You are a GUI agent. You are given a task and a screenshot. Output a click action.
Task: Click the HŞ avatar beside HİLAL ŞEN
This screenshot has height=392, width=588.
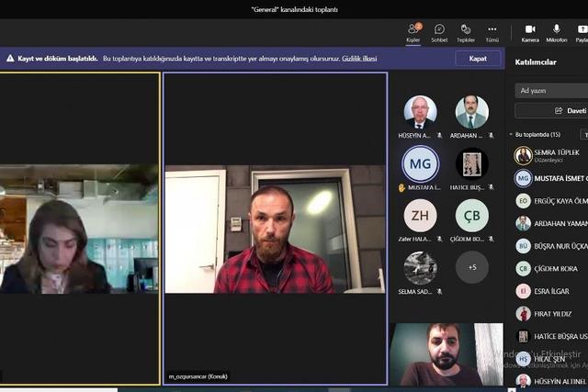click(523, 359)
